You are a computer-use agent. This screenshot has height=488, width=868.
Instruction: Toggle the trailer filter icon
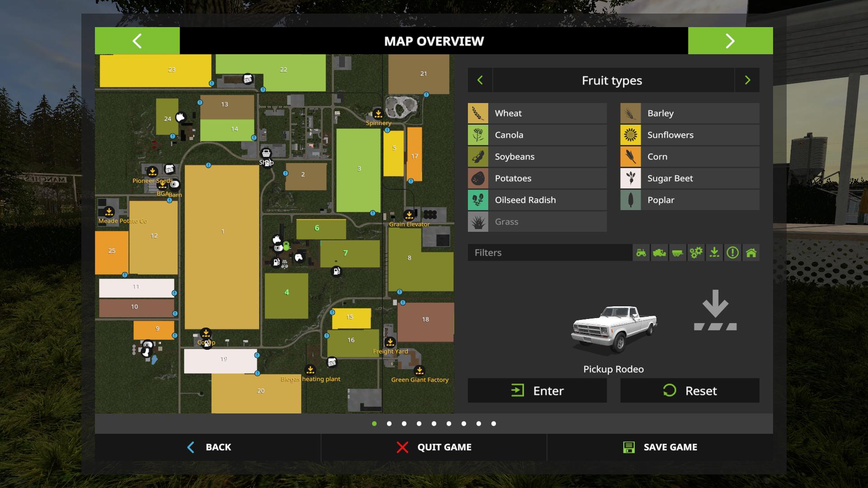678,253
